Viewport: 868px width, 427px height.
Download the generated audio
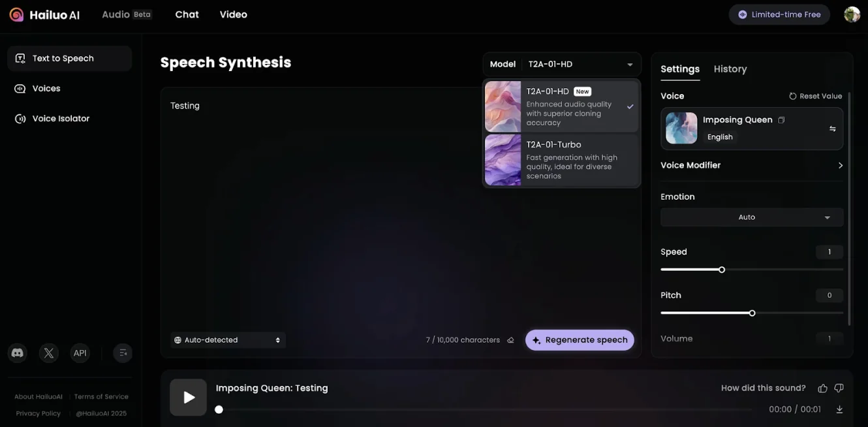coord(839,409)
